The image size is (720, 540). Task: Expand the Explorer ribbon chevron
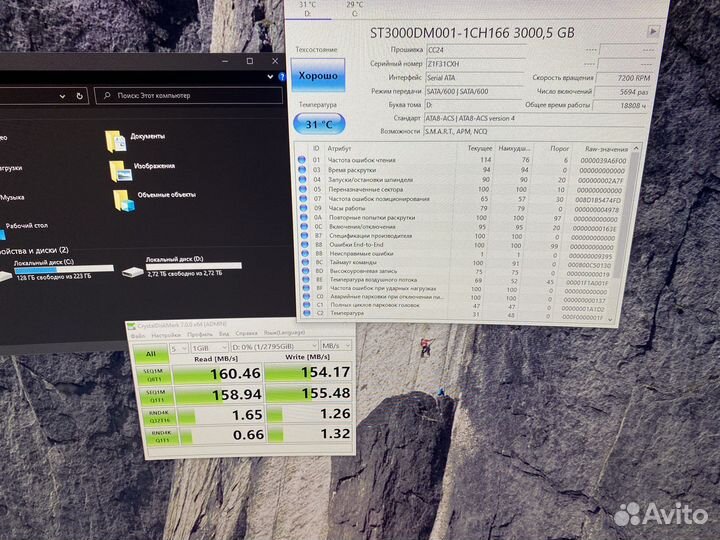(270, 77)
